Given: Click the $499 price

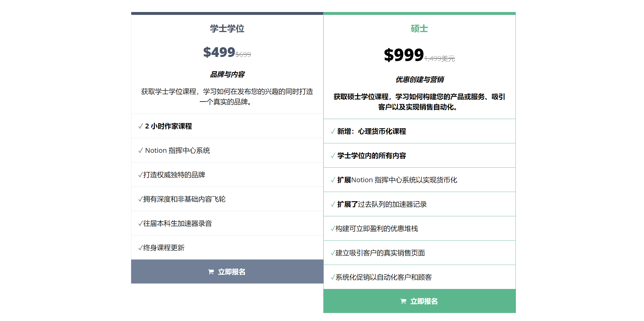Looking at the screenshot, I should (219, 52).
